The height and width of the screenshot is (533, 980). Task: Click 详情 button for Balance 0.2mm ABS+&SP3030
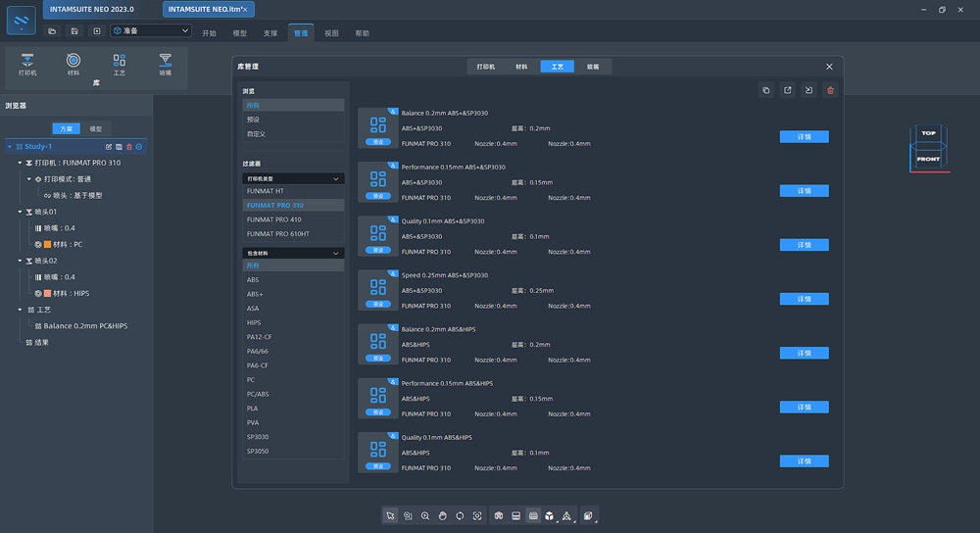tap(804, 137)
